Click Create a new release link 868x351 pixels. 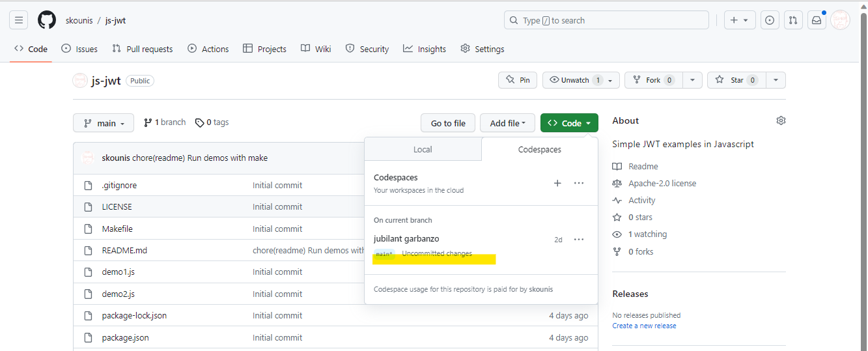(644, 326)
